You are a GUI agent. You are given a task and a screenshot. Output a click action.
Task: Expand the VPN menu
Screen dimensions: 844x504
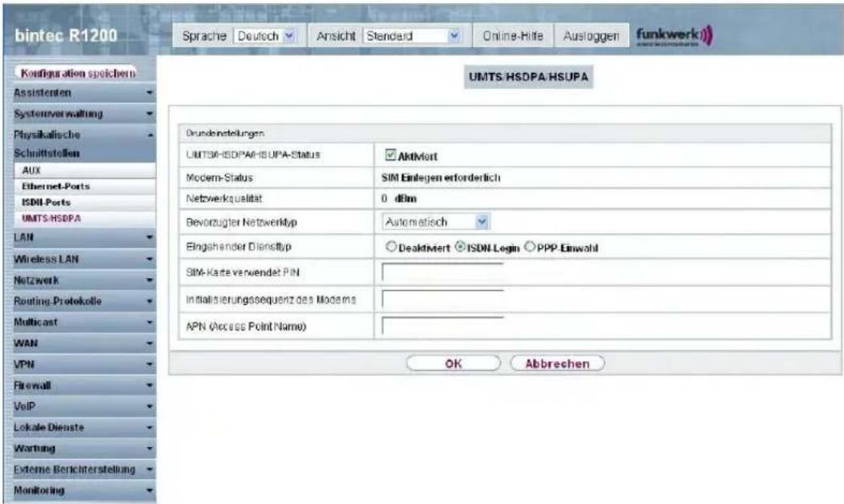click(x=83, y=364)
